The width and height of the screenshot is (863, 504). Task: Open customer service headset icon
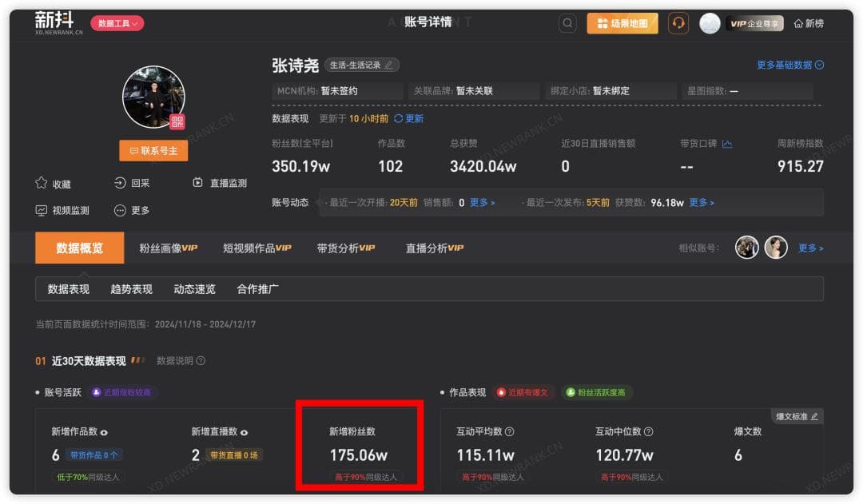678,23
